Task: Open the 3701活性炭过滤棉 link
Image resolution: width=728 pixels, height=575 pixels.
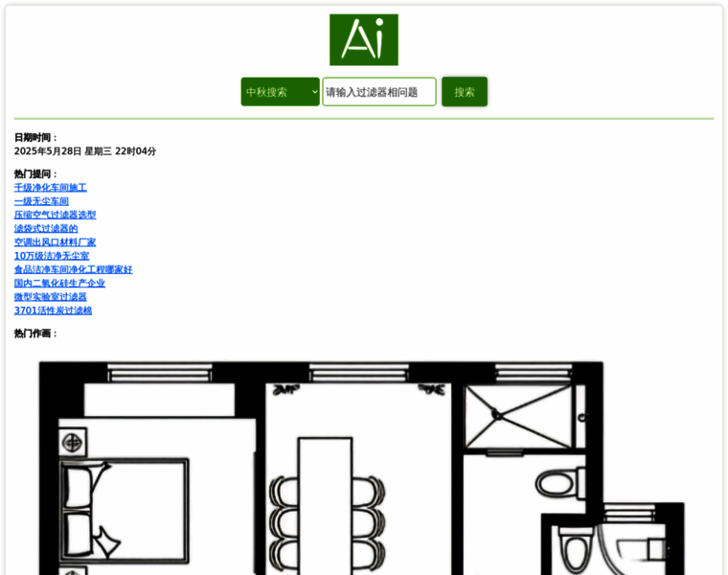Action: click(53, 310)
